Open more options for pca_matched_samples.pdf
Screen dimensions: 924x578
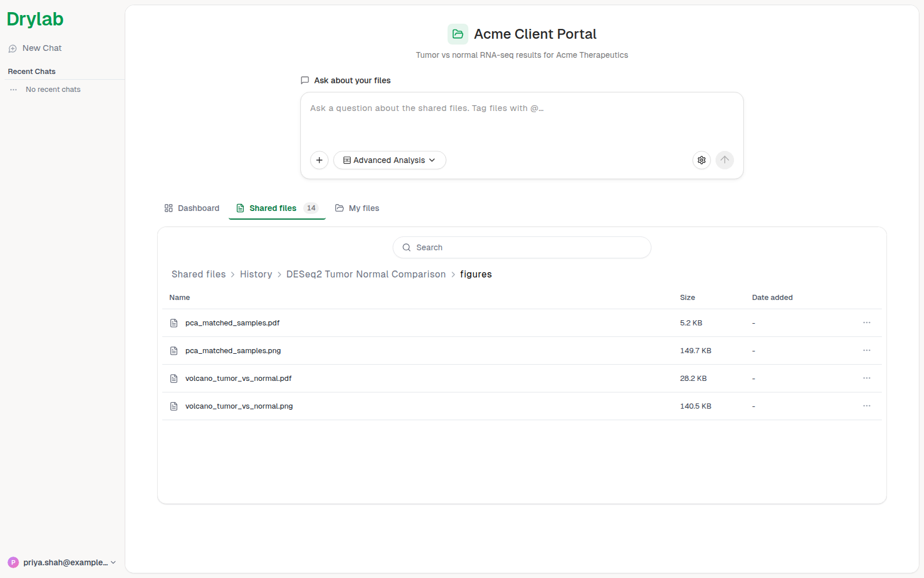tap(867, 323)
